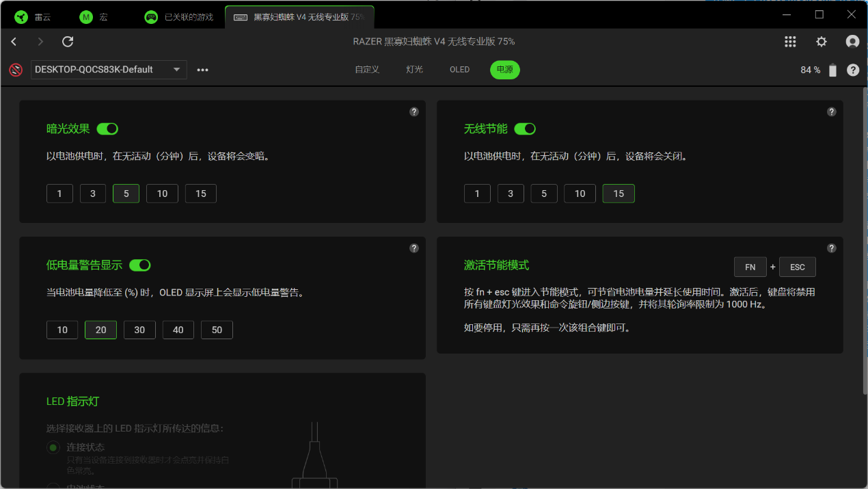The image size is (868, 489).
Task: Set low battery warning to 30 percent
Action: [x=139, y=330]
